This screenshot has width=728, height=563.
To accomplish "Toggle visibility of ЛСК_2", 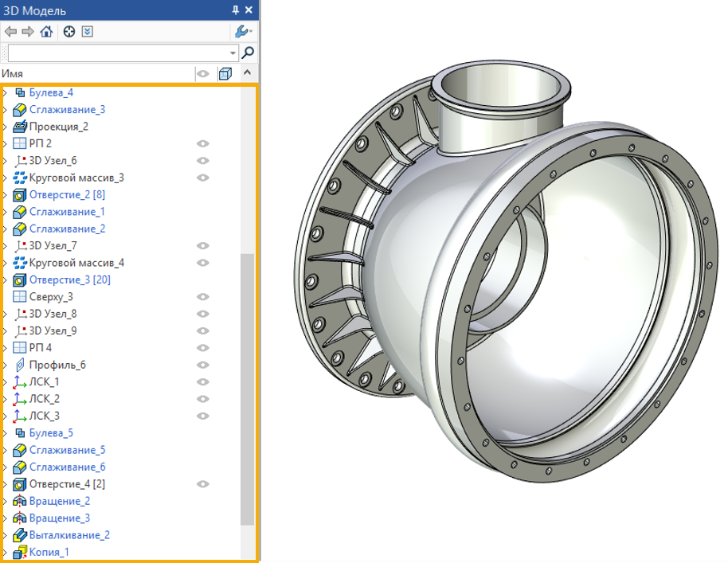I will point(203,399).
